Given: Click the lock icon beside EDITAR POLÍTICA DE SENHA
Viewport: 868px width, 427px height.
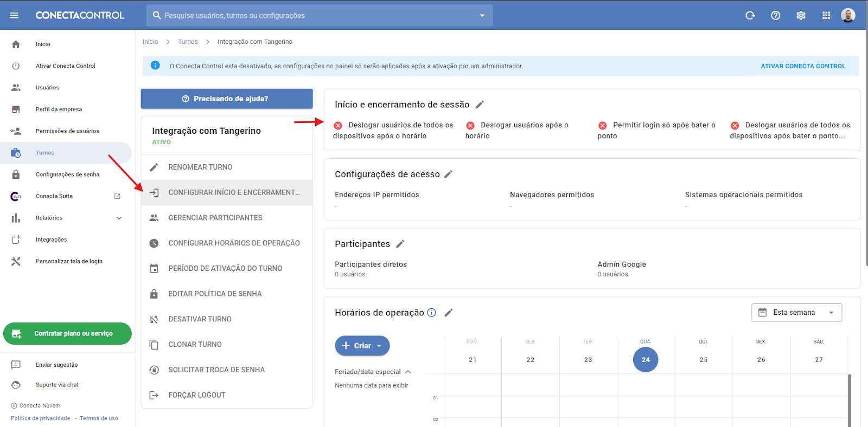Looking at the screenshot, I should click(154, 294).
